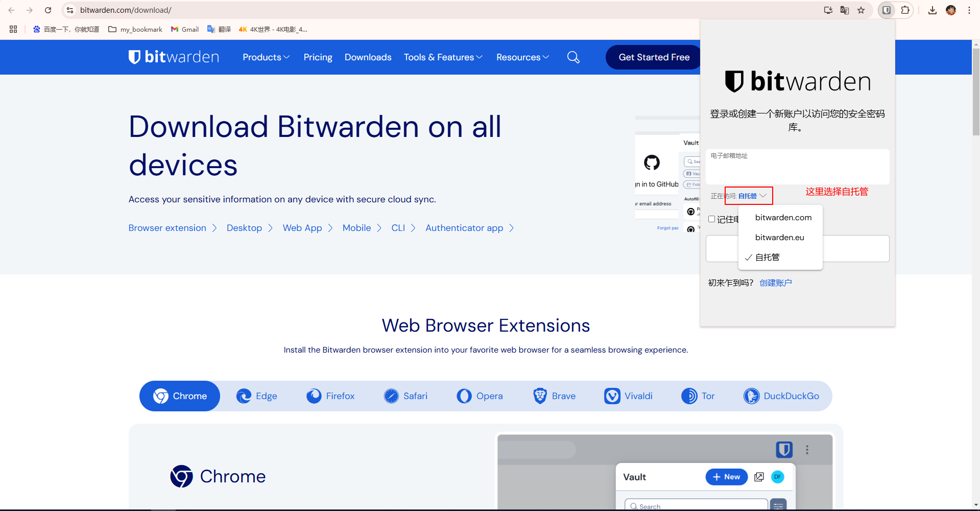980x511 pixels.
Task: Open the Chrome three-dot menu
Action: tap(969, 10)
